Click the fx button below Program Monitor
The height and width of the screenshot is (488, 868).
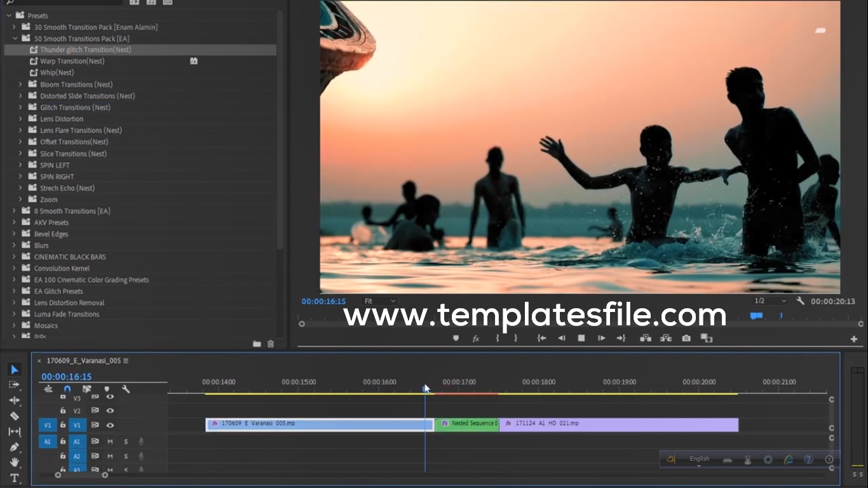[475, 339]
